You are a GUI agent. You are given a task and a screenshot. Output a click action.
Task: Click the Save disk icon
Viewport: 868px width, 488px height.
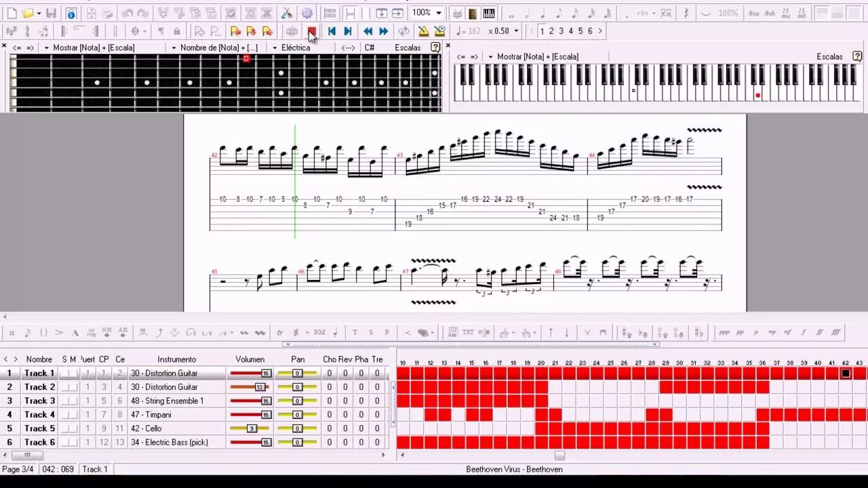pyautogui.click(x=51, y=14)
